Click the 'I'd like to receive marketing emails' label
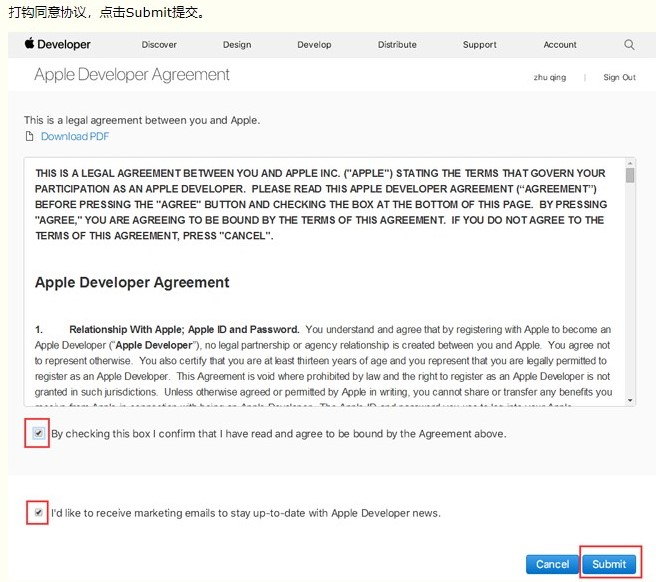Viewport: 656px width, 582px height. (246, 513)
